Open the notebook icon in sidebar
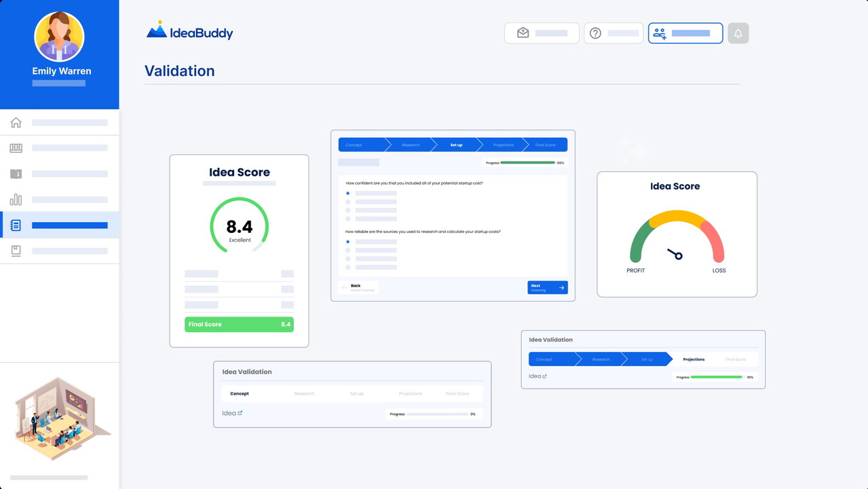This screenshot has height=489, width=868. point(16,225)
